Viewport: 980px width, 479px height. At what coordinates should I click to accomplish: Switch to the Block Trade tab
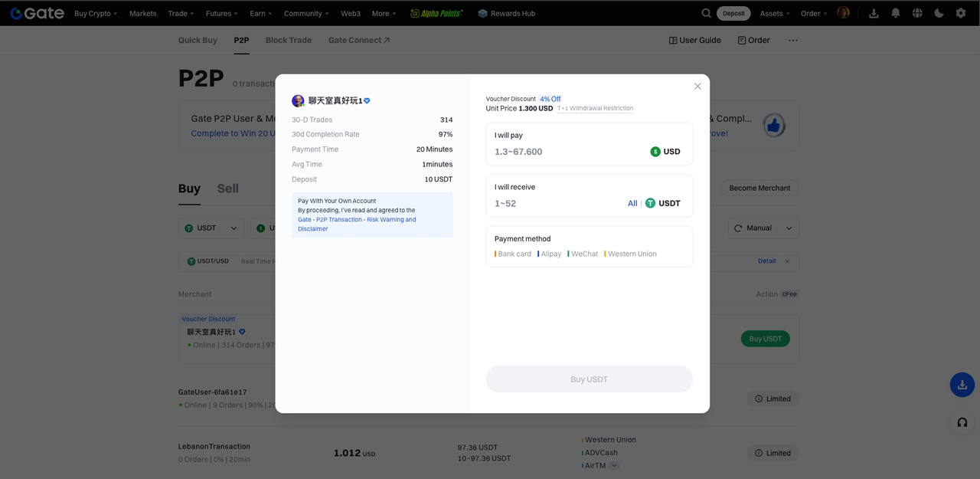click(x=288, y=40)
